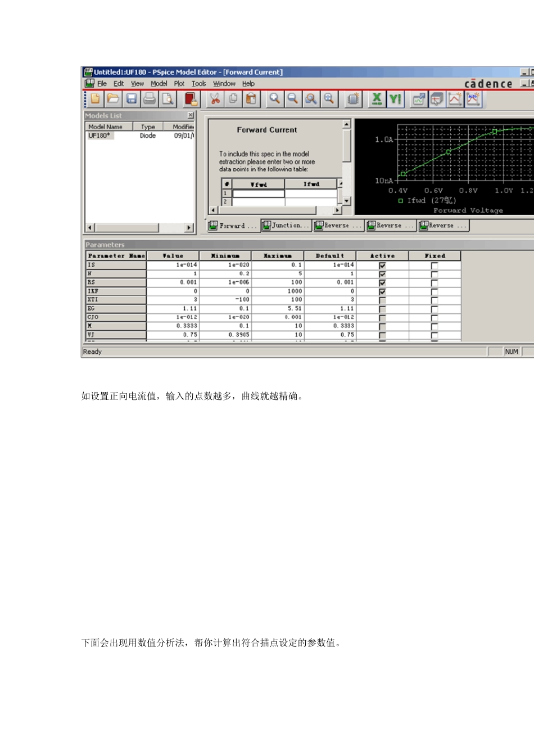Click Vfwd cell in row 2

point(259,201)
